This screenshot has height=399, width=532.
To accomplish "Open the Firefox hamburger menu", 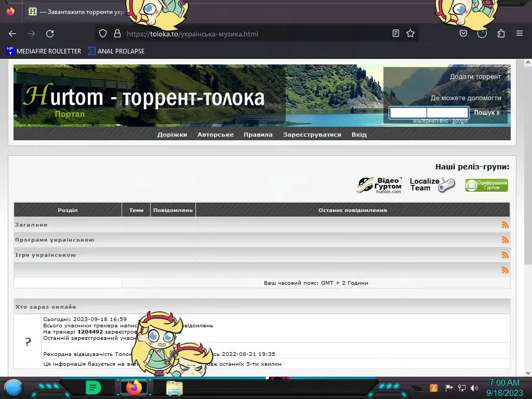I will click(520, 33).
